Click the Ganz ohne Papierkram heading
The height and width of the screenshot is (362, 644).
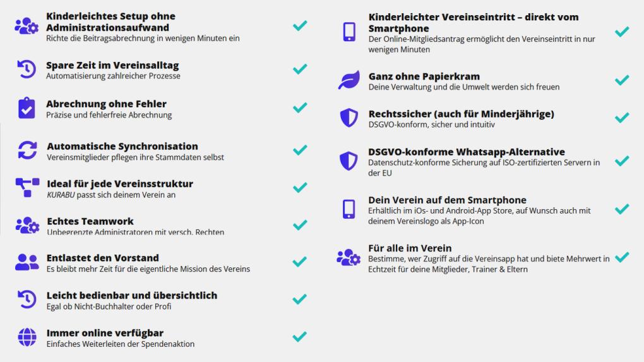click(x=424, y=76)
